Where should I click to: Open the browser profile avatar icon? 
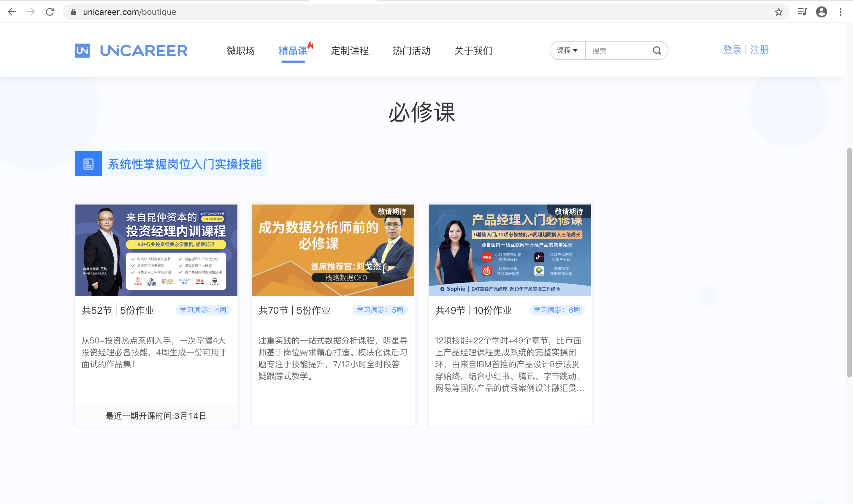(x=821, y=12)
